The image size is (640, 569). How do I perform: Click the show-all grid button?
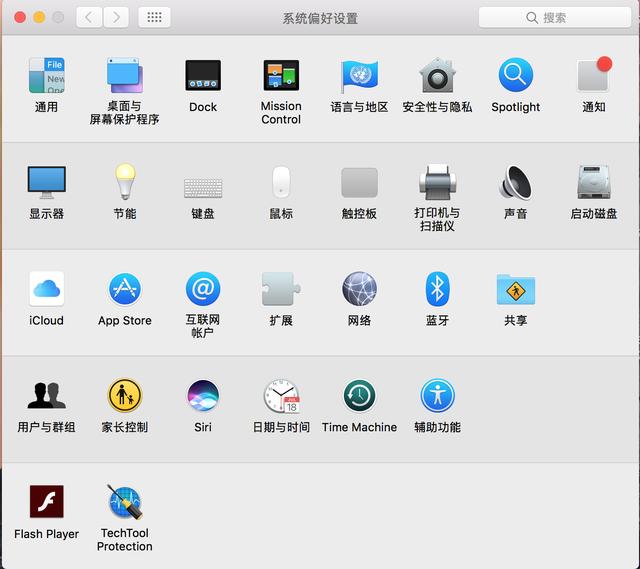coord(154,17)
